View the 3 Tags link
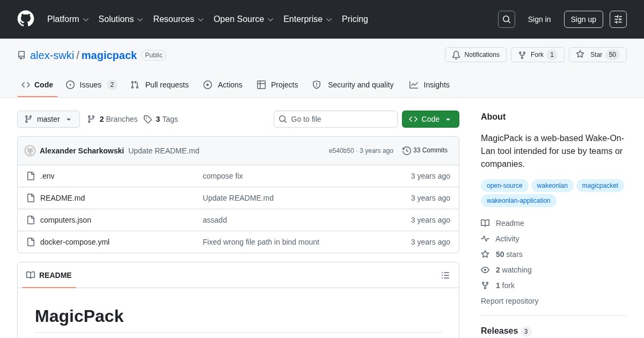Viewport: 644px width, 338px height. [160, 119]
